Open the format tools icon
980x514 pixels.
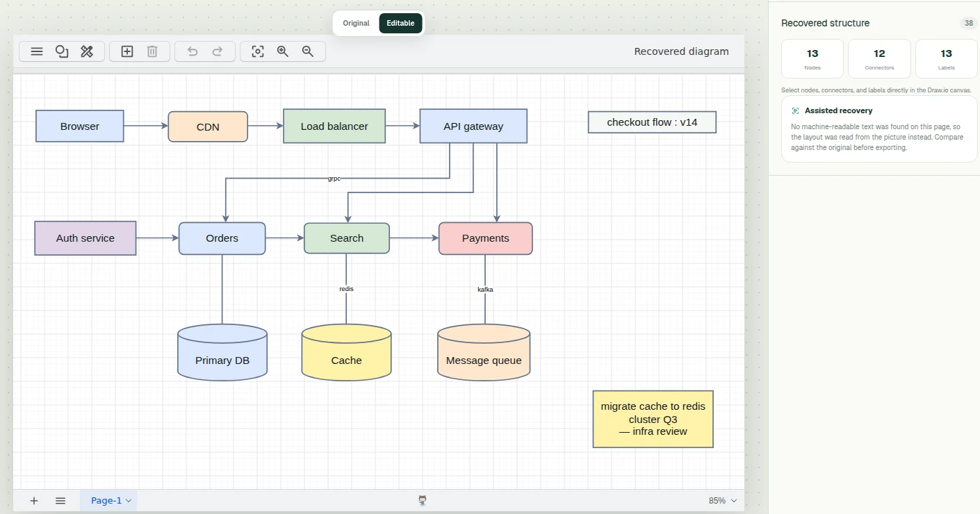tap(87, 51)
